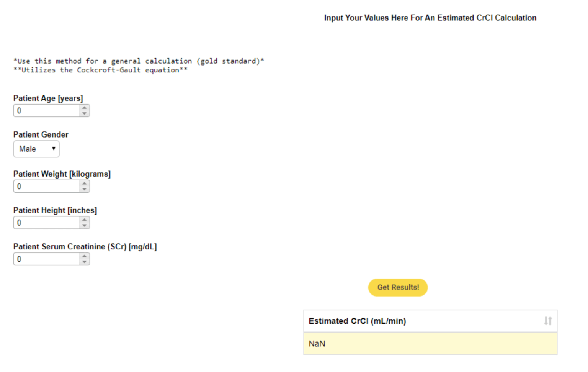This screenshot has width=588, height=372.
Task: Click the 'gold standard' method note line
Action: click(x=139, y=61)
